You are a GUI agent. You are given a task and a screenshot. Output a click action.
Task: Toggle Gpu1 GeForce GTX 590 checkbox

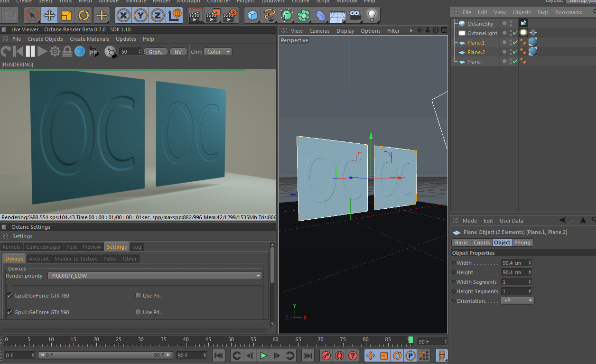tap(10, 312)
